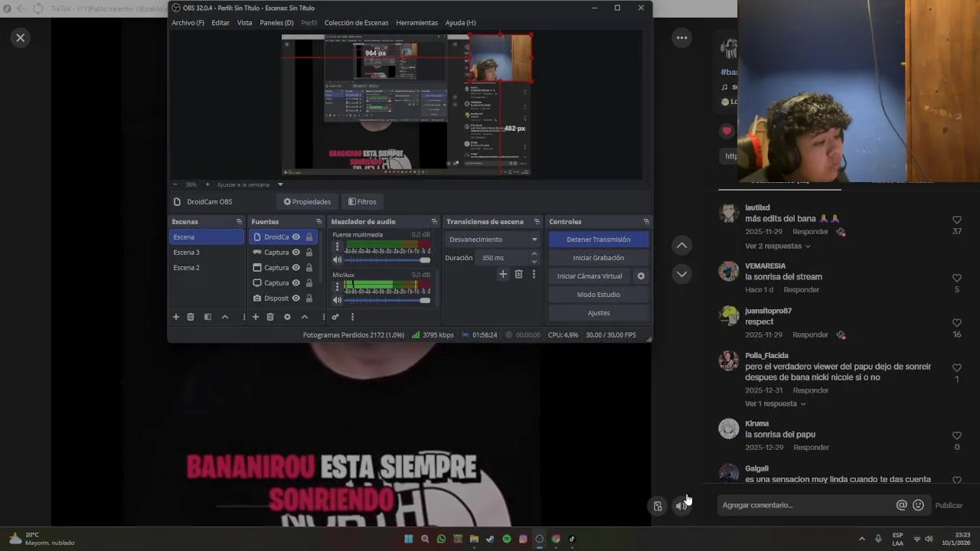This screenshot has width=980, height=551.
Task: Close TikTok video with X button
Action: click(21, 37)
